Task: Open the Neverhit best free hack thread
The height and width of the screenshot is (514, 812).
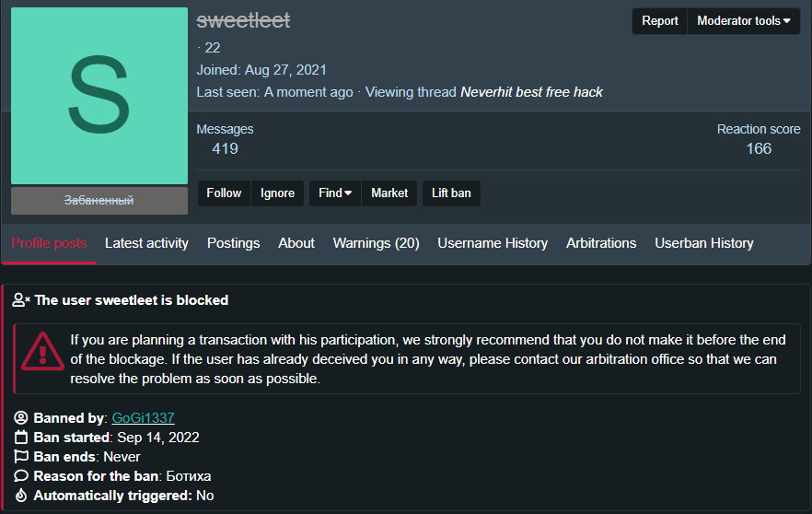Action: (531, 92)
